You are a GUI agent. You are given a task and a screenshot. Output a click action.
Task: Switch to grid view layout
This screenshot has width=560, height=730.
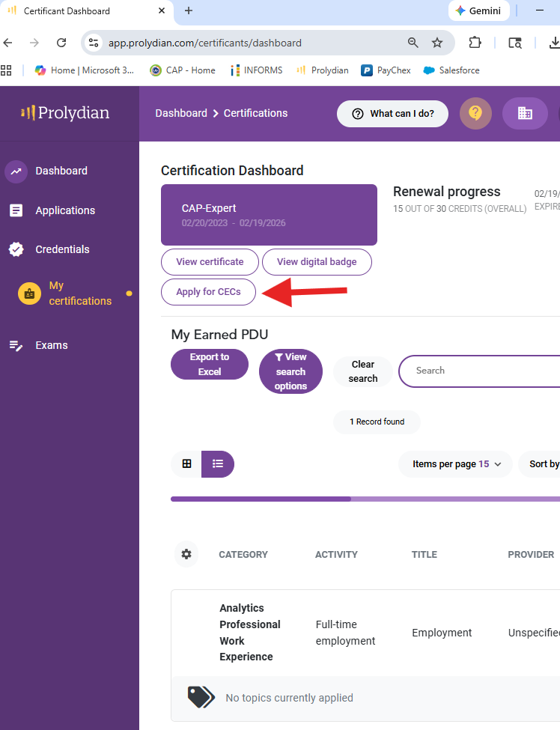click(186, 464)
